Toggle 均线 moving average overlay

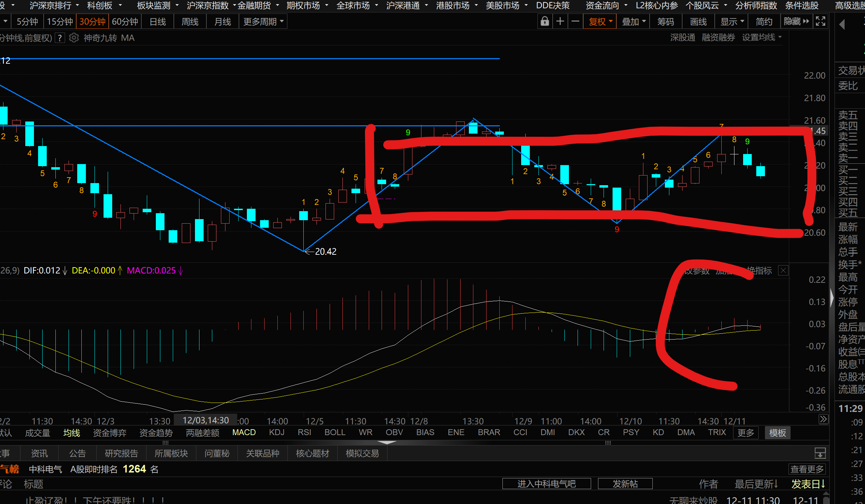click(72, 433)
